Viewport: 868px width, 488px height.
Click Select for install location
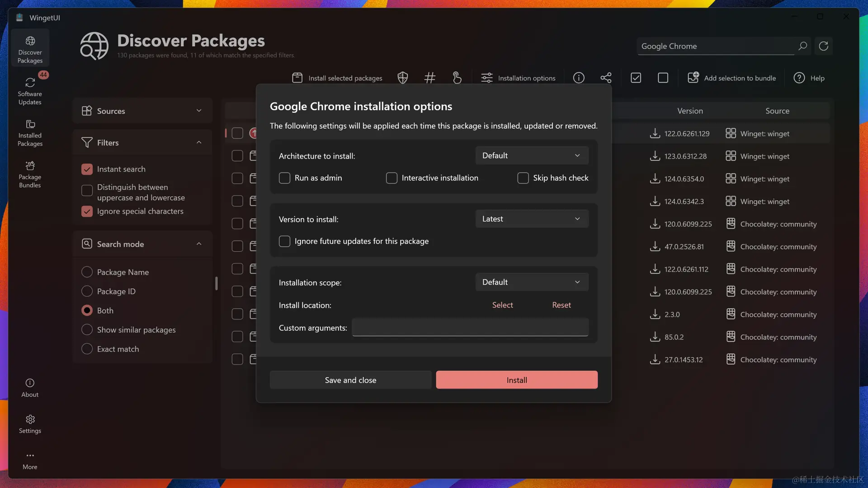point(502,305)
